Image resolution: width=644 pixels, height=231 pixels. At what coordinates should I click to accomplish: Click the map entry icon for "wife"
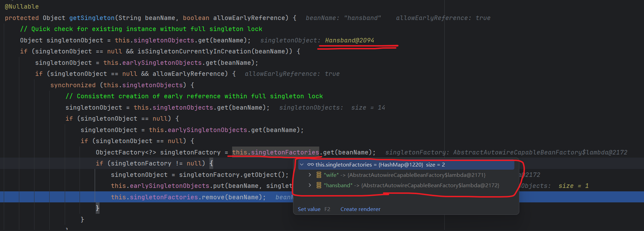pyautogui.click(x=319, y=175)
